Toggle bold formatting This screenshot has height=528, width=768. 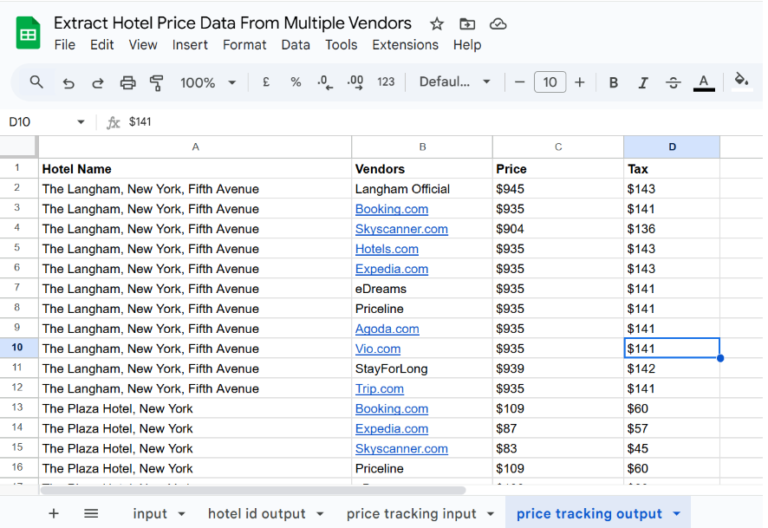click(x=613, y=83)
